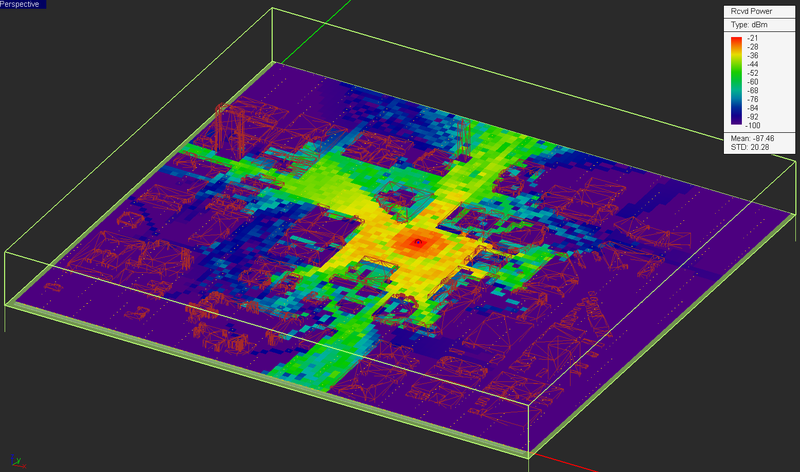The width and height of the screenshot is (800, 472).
Task: Select the Rcvd Power legend title
Action: [x=751, y=11]
